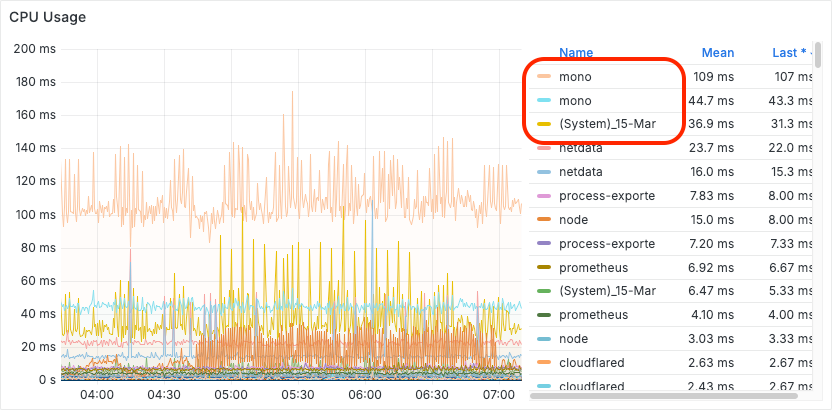The image size is (832, 410).
Task: Click the cyan color swatch of mono 44.7 ms
Action: [x=543, y=100]
